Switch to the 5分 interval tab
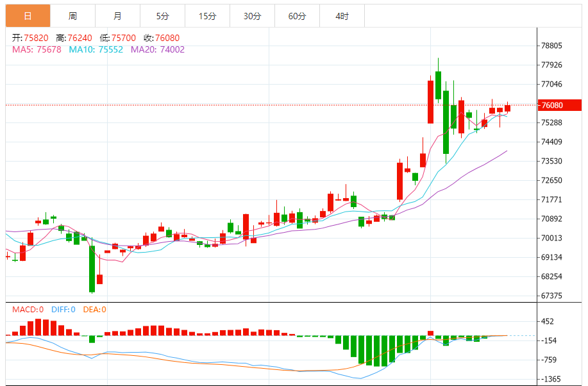 tap(162, 16)
